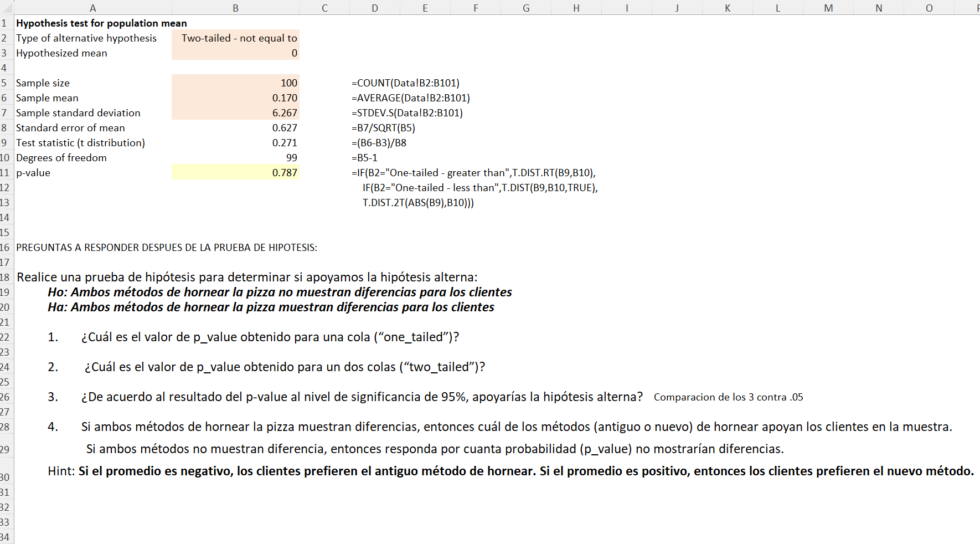Select the 'Ho: Ambos métodos' line
The image size is (980, 544).
click(x=280, y=292)
